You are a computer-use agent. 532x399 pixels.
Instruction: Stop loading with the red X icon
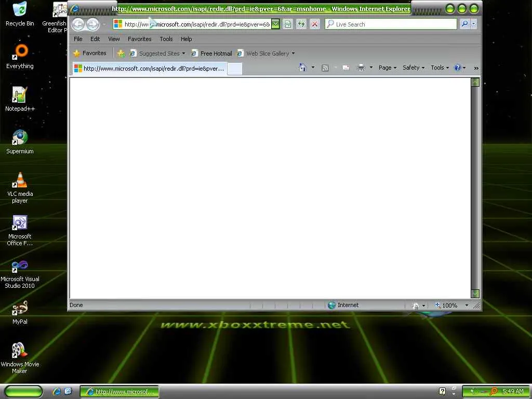[x=315, y=24]
